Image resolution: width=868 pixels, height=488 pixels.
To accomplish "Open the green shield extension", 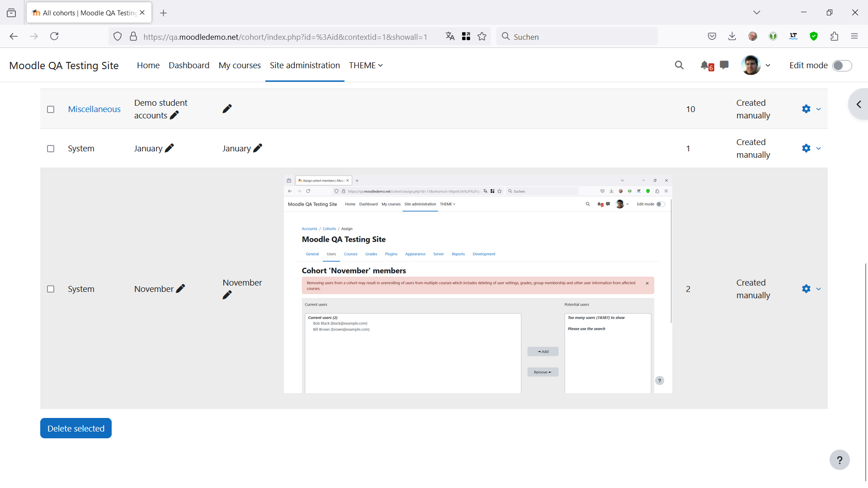I will click(814, 37).
